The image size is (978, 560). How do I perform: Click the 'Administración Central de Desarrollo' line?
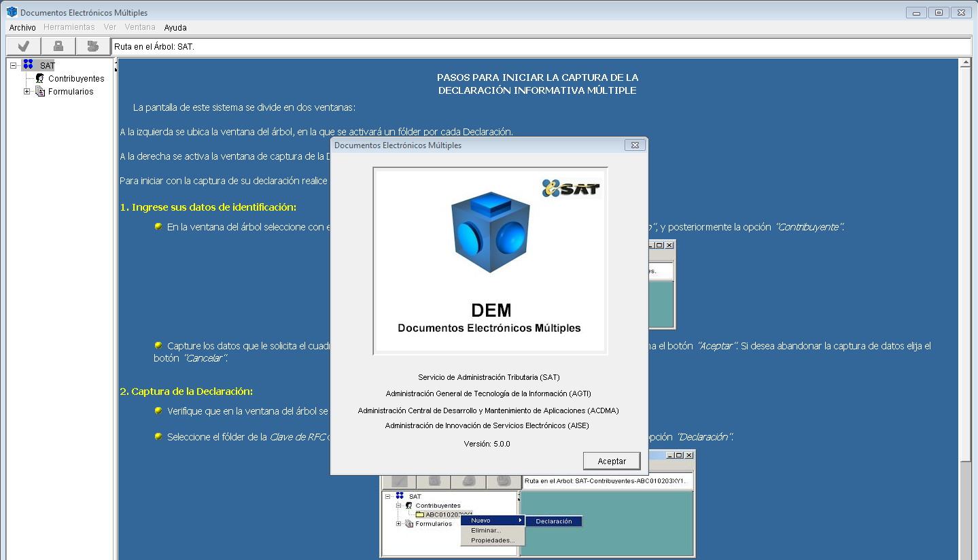pos(488,410)
